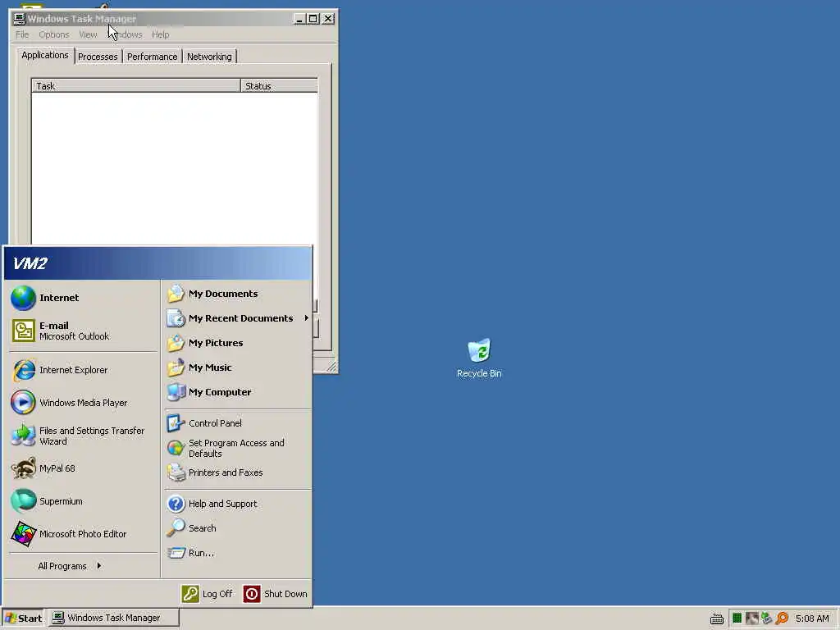Viewport: 840px width, 630px height.
Task: Click the green CPU usage tray icon
Action: tap(737, 619)
